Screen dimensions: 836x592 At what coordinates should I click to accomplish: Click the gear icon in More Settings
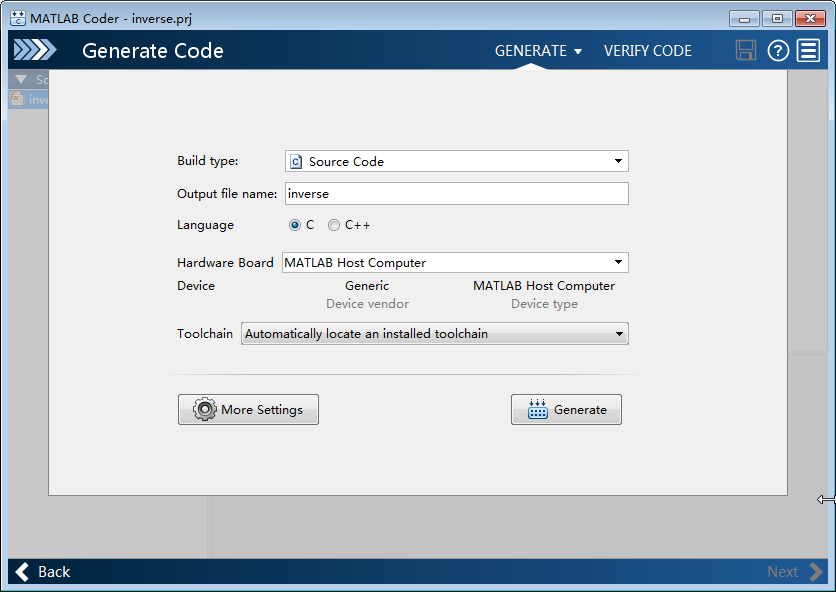tap(204, 410)
